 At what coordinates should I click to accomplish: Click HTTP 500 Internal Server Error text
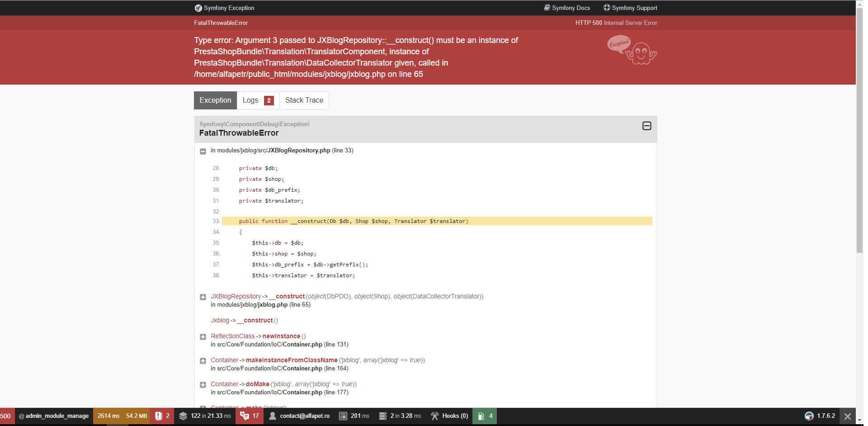616,23
